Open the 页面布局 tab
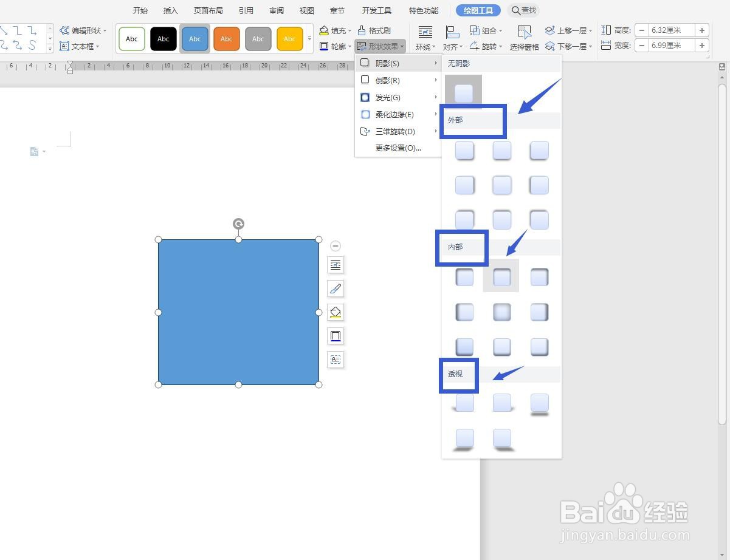730x560 pixels. [x=208, y=10]
